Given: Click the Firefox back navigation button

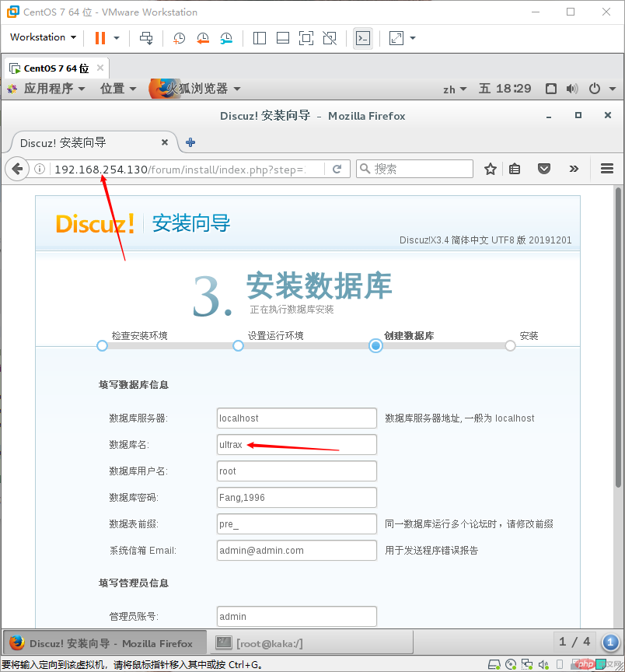Looking at the screenshot, I should [17, 169].
